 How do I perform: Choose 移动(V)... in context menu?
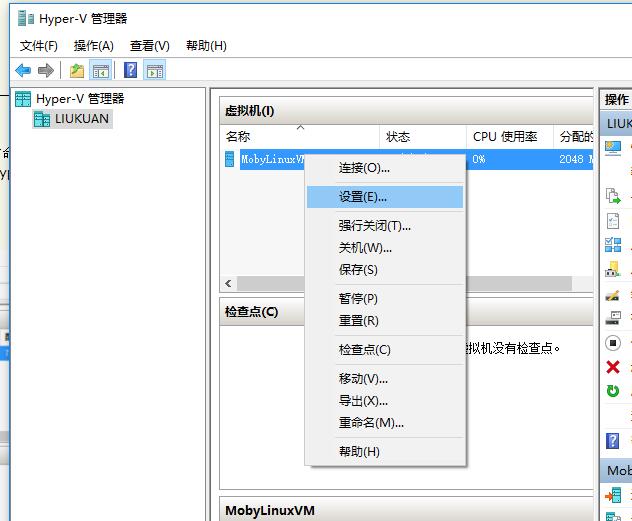385,379
